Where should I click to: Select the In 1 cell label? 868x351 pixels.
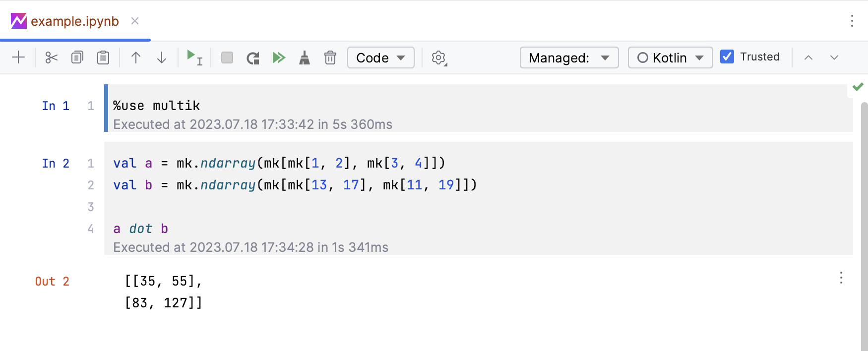[x=56, y=106]
